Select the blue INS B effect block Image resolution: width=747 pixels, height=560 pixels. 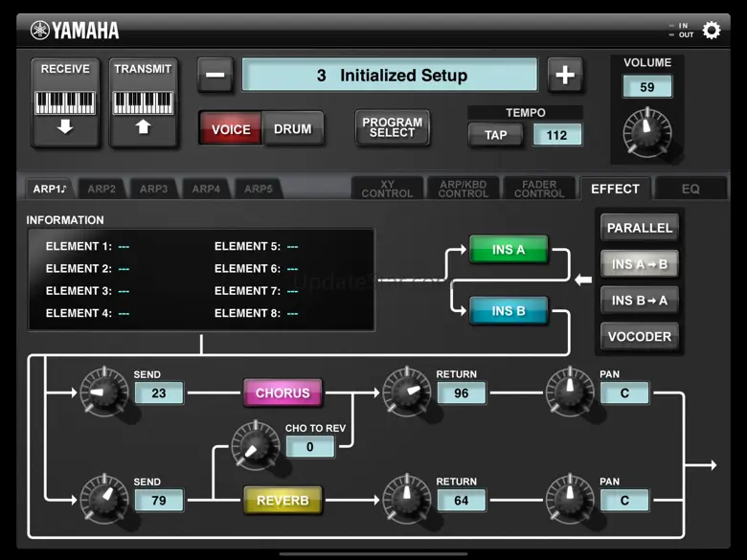(509, 311)
